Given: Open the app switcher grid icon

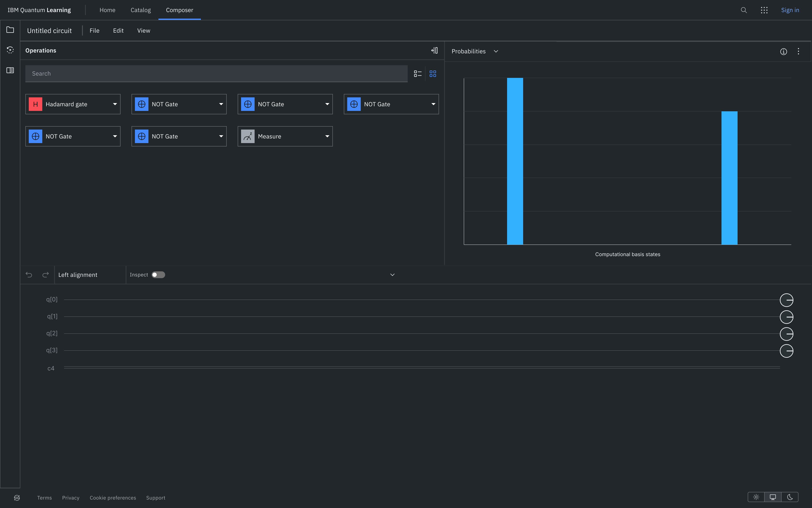Looking at the screenshot, I should pos(764,10).
